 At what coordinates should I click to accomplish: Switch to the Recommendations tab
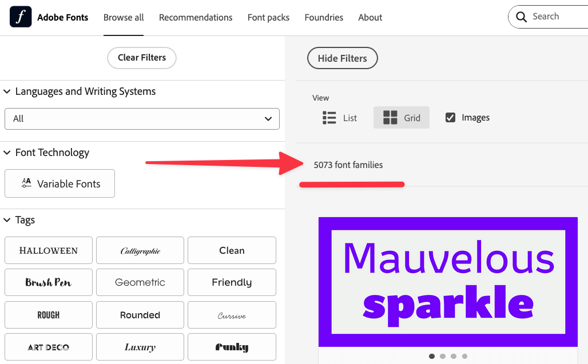pyautogui.click(x=196, y=17)
